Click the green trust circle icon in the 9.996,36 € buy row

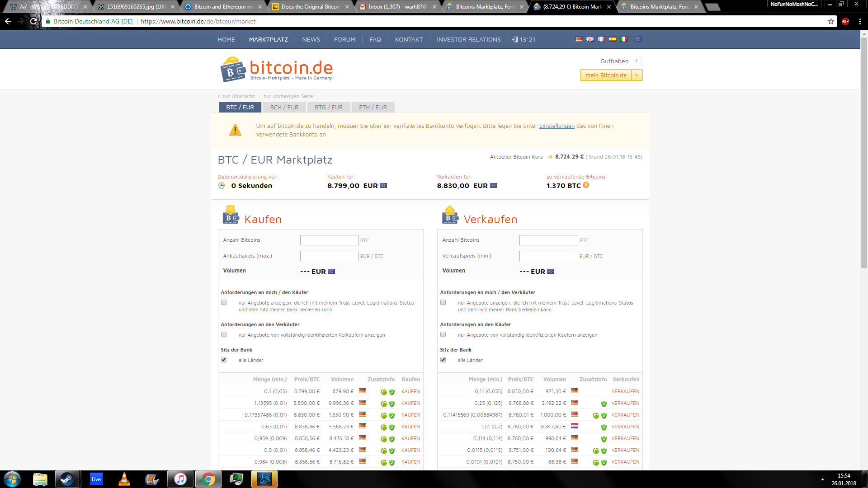383,404
